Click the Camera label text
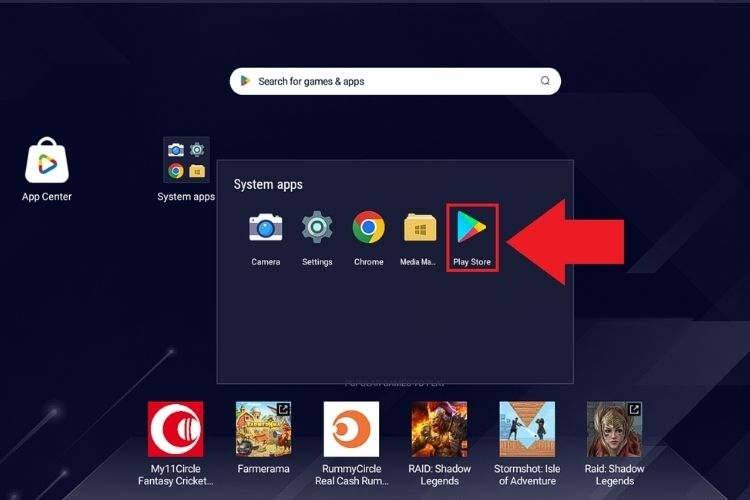The image size is (750, 500). coord(265,262)
